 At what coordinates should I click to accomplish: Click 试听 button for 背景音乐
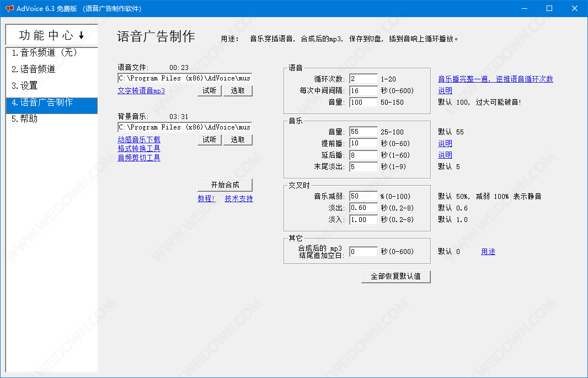point(209,140)
